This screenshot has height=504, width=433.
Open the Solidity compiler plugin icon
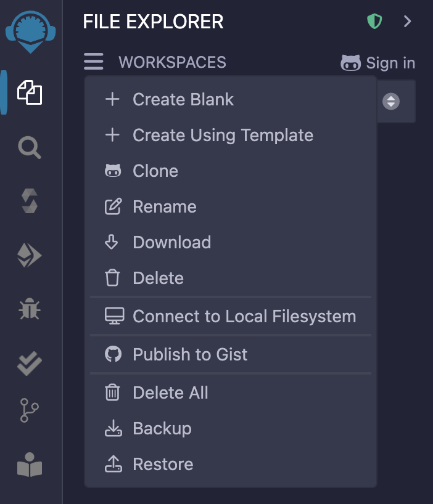pyautogui.click(x=30, y=201)
